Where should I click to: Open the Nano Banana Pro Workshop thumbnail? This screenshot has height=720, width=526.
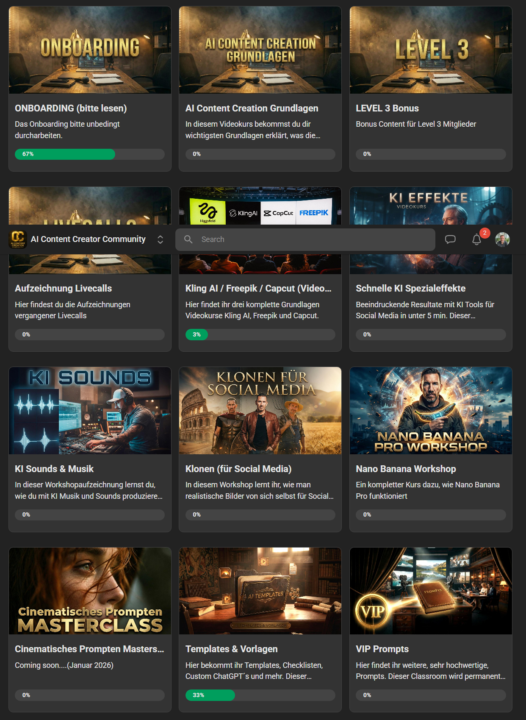(431, 411)
